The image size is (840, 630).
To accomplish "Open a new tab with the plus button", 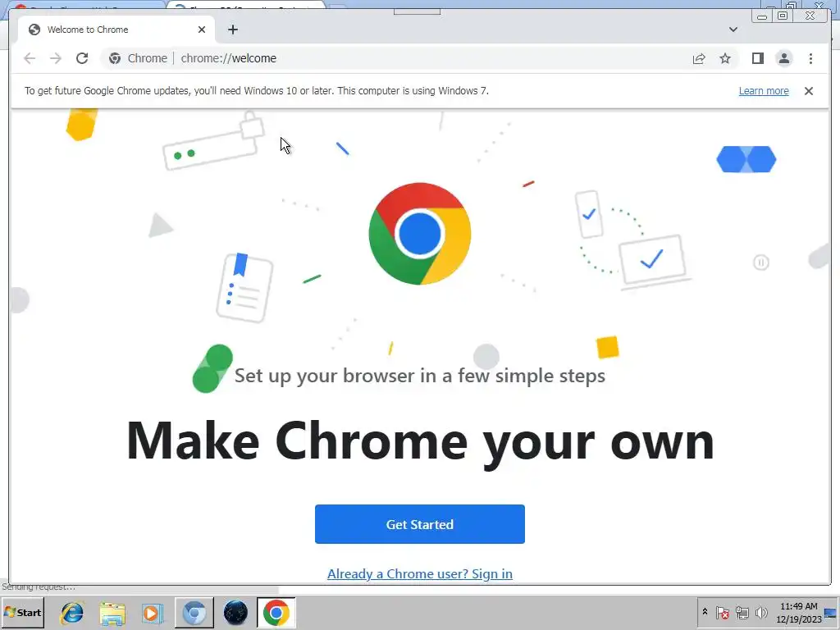I will [232, 30].
